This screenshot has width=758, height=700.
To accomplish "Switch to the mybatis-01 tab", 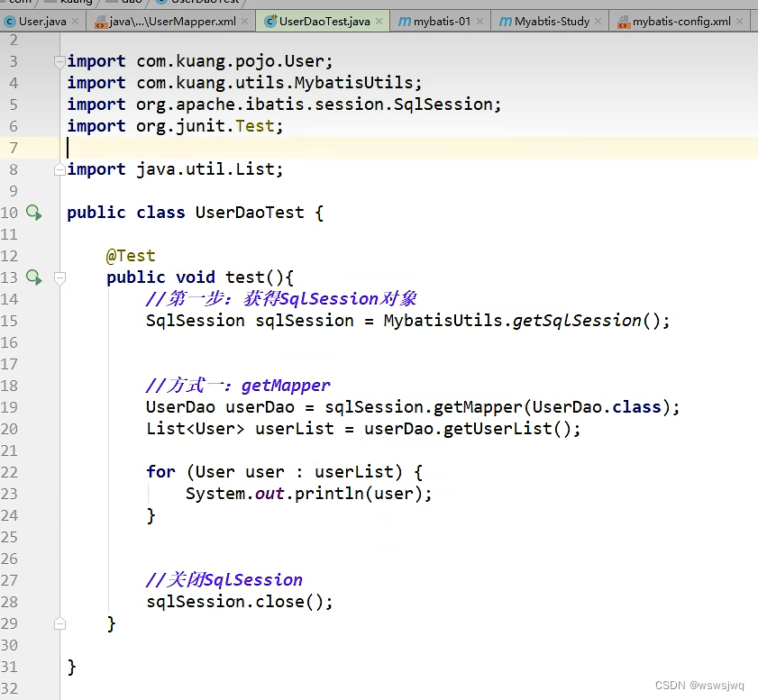I will 442,22.
